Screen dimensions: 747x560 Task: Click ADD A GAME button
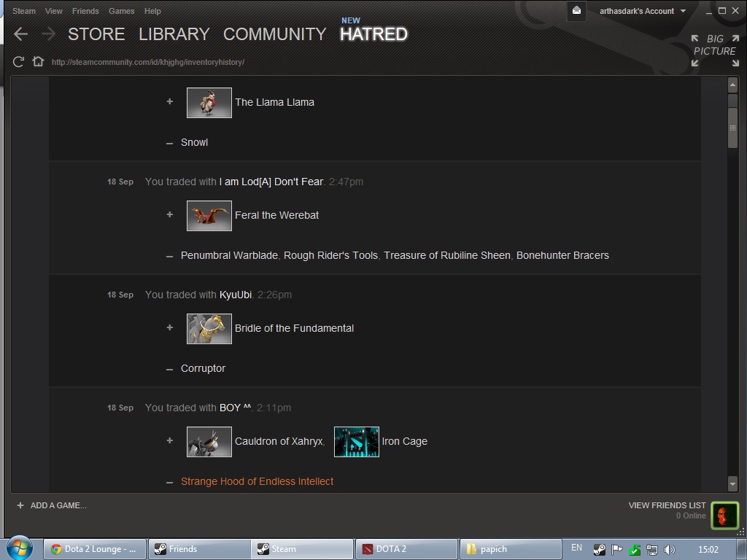pyautogui.click(x=52, y=505)
